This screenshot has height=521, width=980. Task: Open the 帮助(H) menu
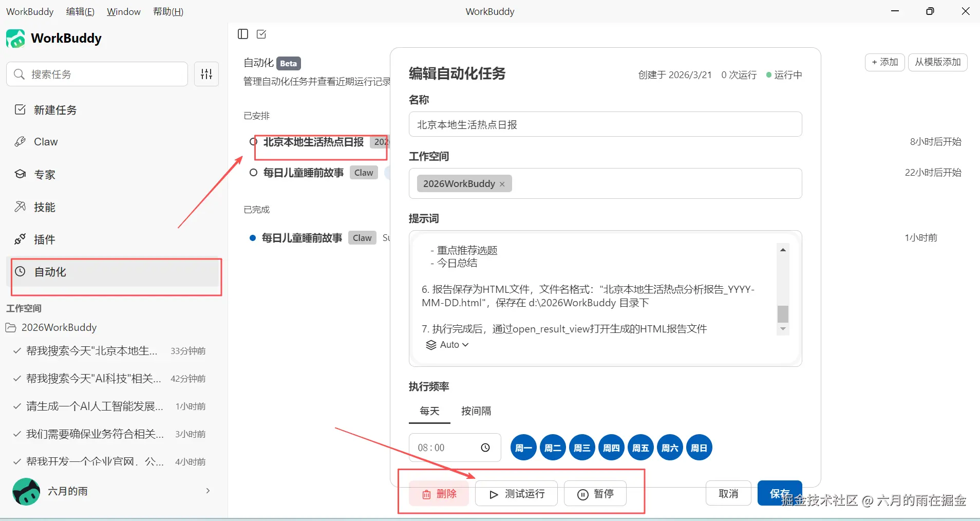pos(168,11)
